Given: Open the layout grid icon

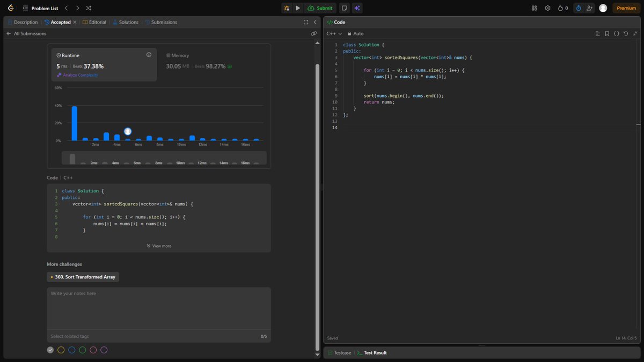Looking at the screenshot, I should click(534, 8).
